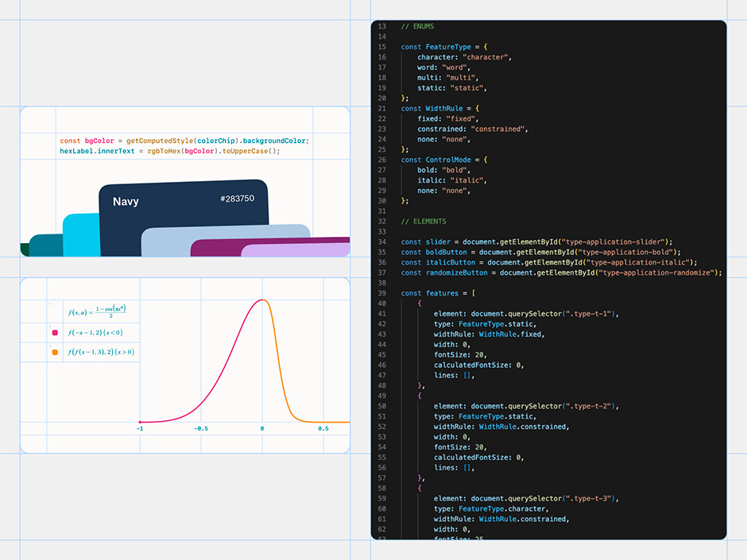Click the '-0.5' axis label on the graph
Viewport: 747px width, 560px height.
click(x=201, y=429)
